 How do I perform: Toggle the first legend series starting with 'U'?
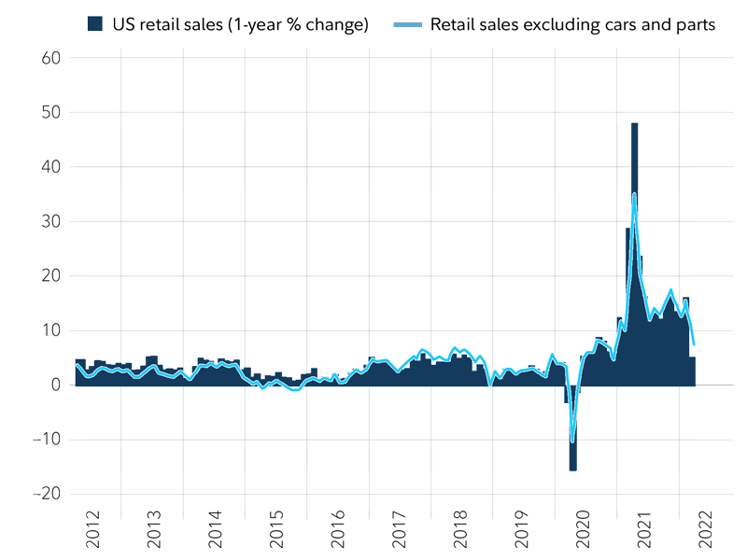tap(117, 24)
